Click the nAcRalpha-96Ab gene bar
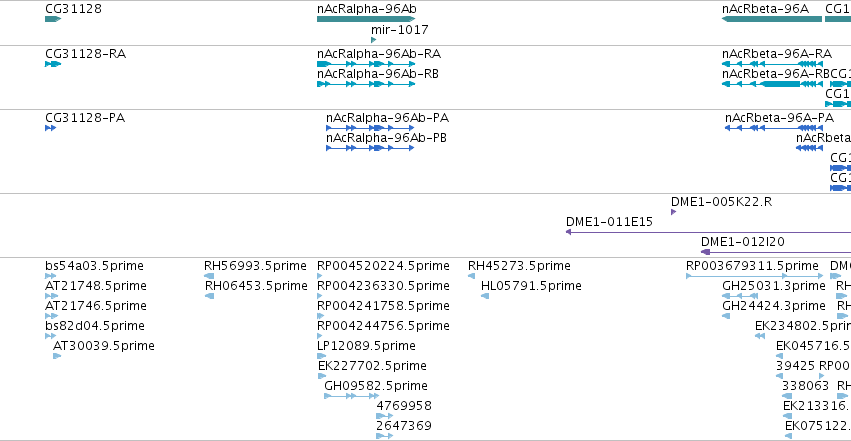 366,19
